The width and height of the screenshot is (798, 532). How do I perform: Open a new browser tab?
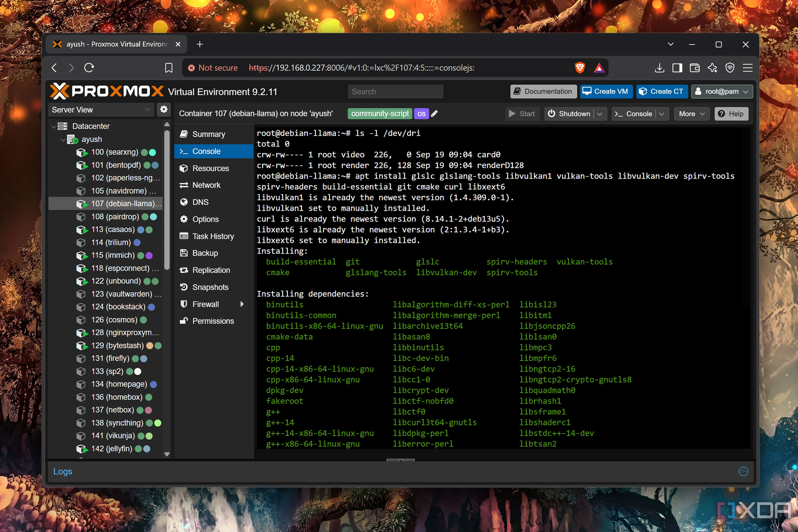point(200,45)
